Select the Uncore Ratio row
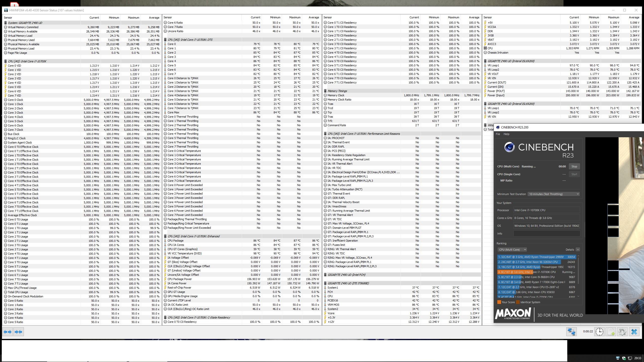This screenshot has height=362, width=644. tap(242, 31)
